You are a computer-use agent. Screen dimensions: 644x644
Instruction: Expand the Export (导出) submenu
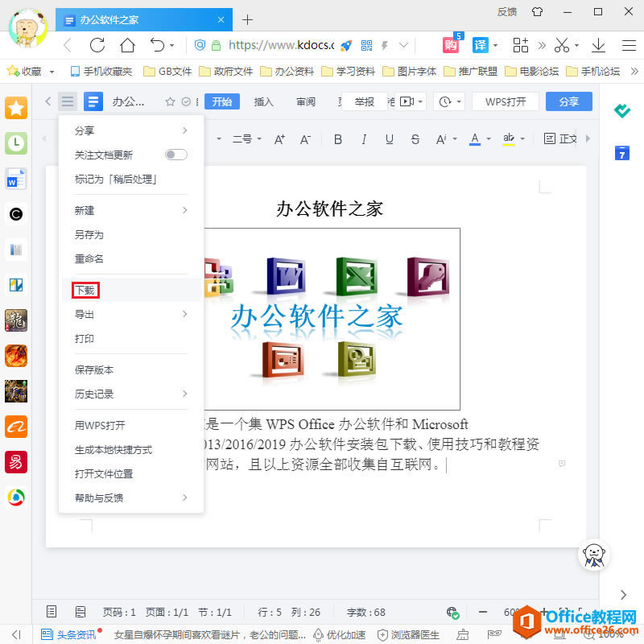185,314
